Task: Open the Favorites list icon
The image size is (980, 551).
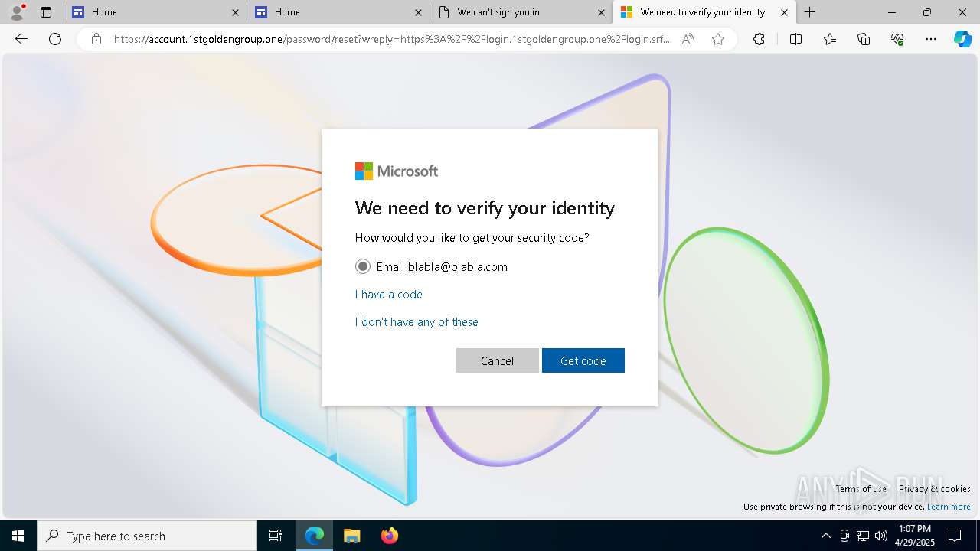Action: point(830,39)
